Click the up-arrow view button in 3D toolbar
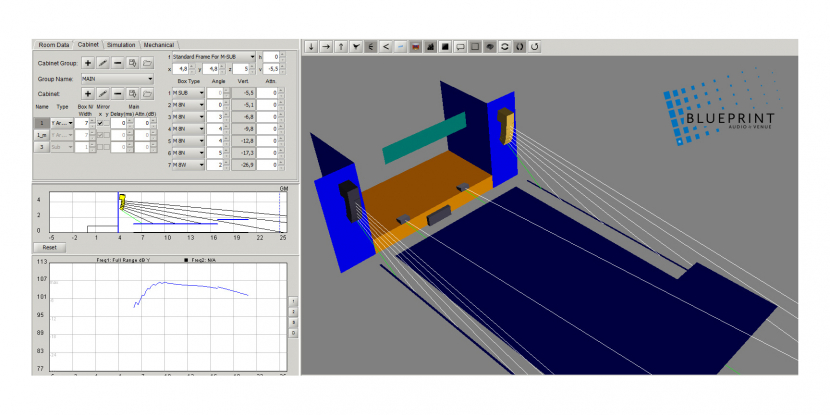This screenshot has width=830, height=415. tap(341, 47)
